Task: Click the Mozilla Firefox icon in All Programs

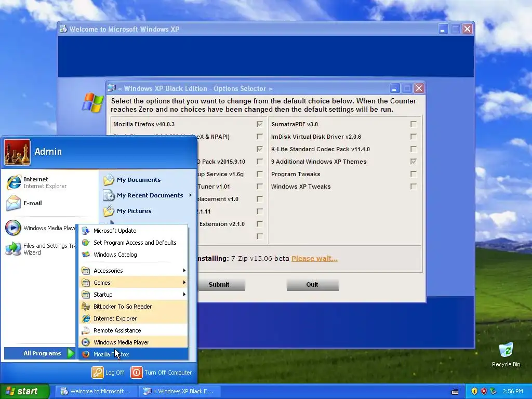Action: tap(86, 354)
